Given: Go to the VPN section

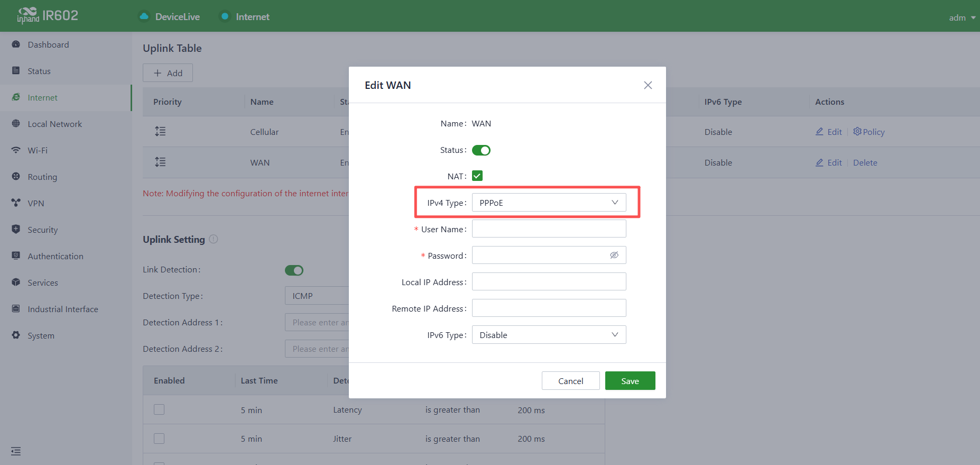Looking at the screenshot, I should coord(36,203).
